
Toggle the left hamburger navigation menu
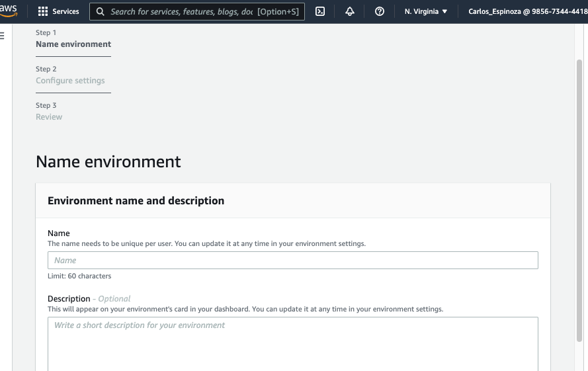(x=2, y=36)
